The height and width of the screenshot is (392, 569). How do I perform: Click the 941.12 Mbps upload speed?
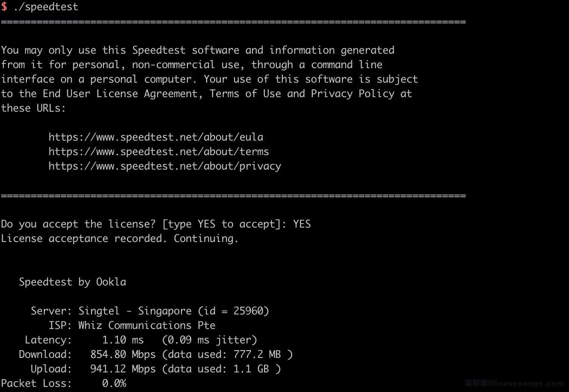tap(123, 369)
